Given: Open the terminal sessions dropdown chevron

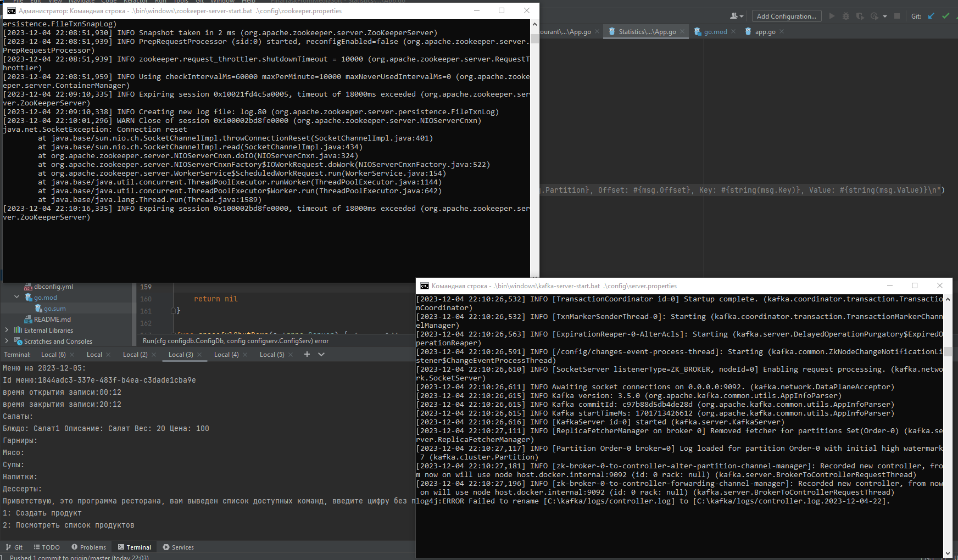Looking at the screenshot, I should 321,354.
